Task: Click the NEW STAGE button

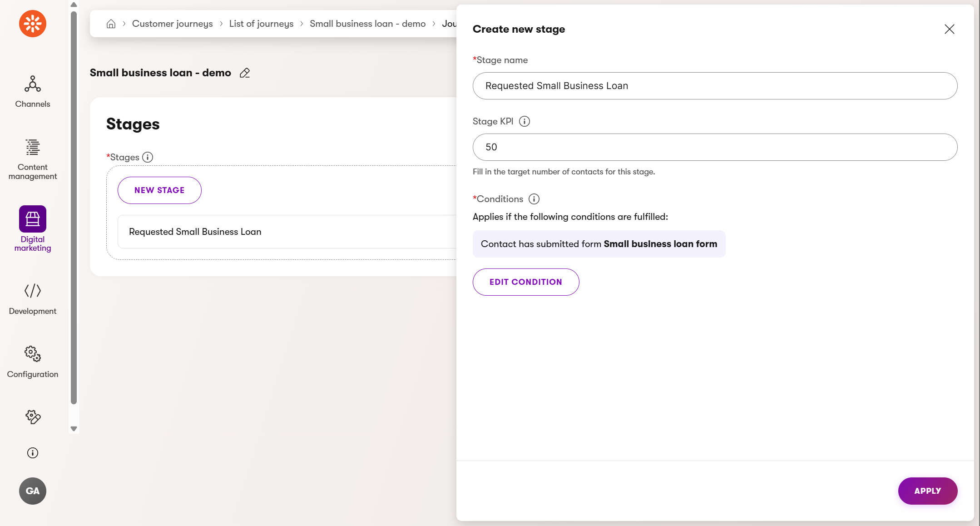Action: pos(159,190)
